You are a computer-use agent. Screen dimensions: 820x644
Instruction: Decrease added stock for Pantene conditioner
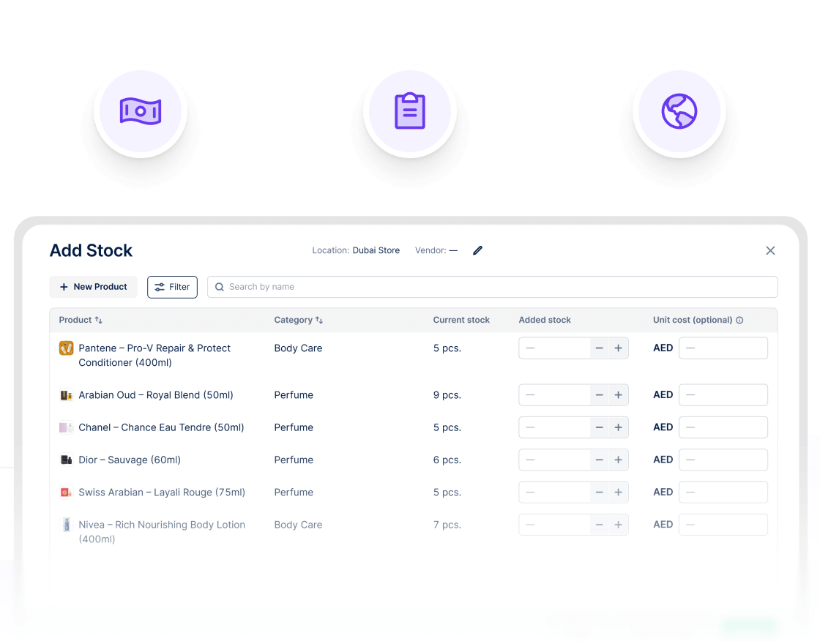point(600,348)
